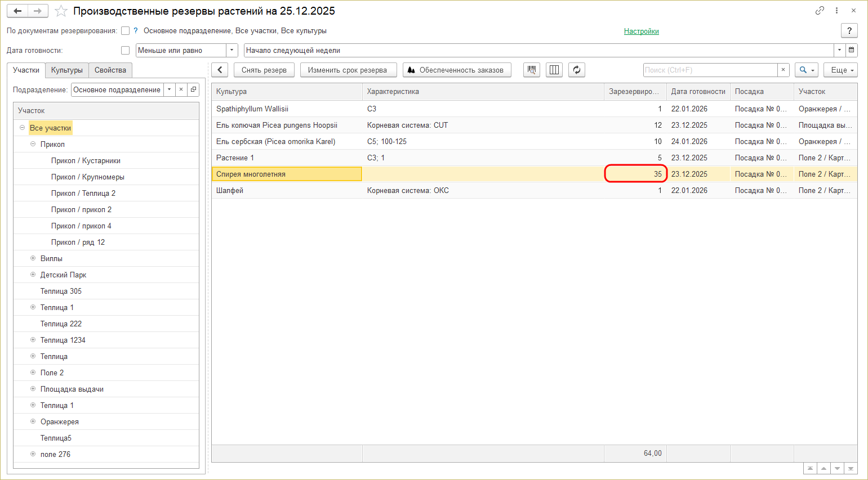Select the Растение 1 row
The image size is (868, 480).
click(534, 158)
